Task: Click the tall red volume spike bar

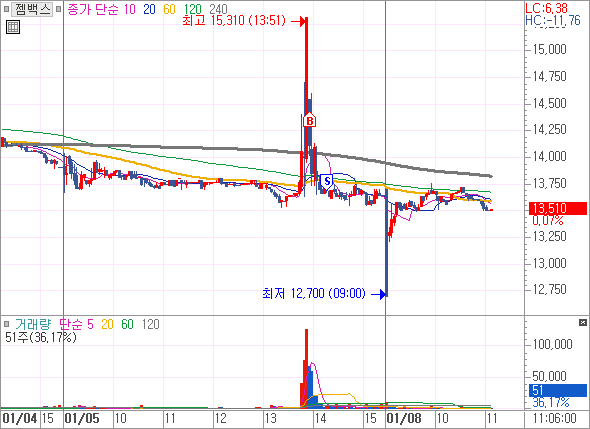Action: click(306, 368)
